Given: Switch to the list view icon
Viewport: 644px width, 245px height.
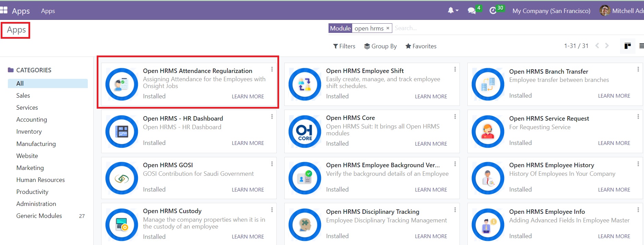Looking at the screenshot, I should (641, 46).
